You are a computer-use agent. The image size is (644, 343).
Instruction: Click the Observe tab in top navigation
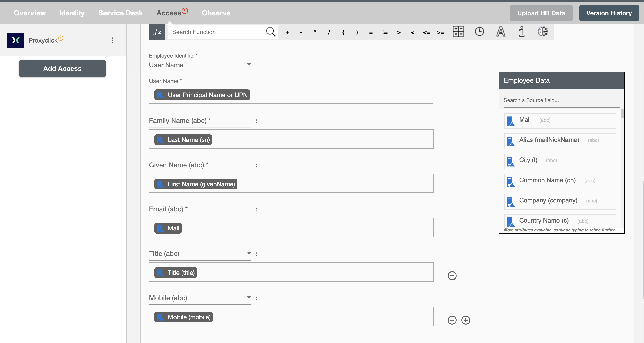[216, 13]
